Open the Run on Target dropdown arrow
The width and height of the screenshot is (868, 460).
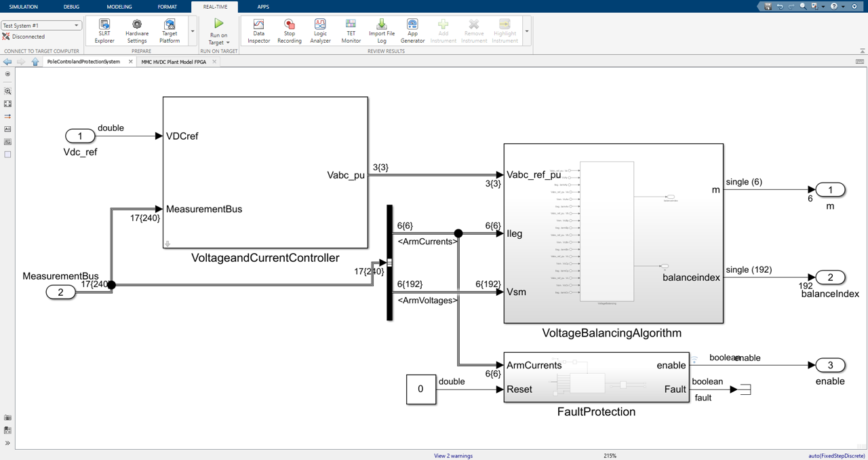click(228, 43)
